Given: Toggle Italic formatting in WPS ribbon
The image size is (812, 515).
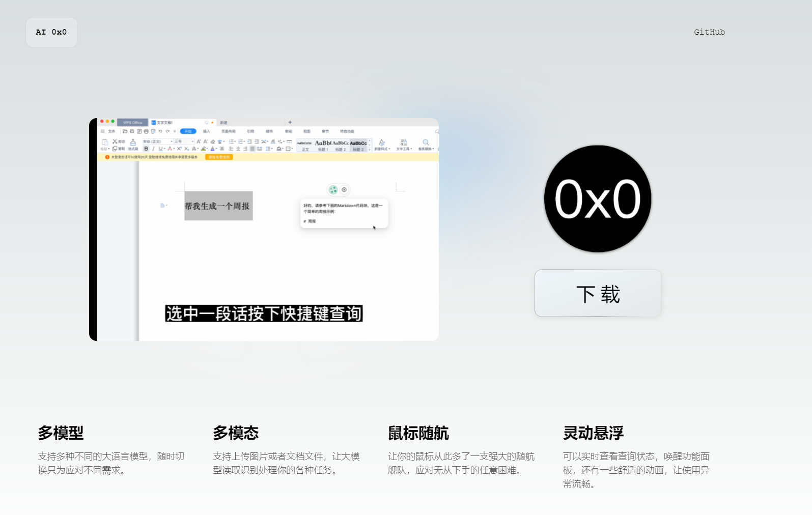Looking at the screenshot, I should 153,149.
